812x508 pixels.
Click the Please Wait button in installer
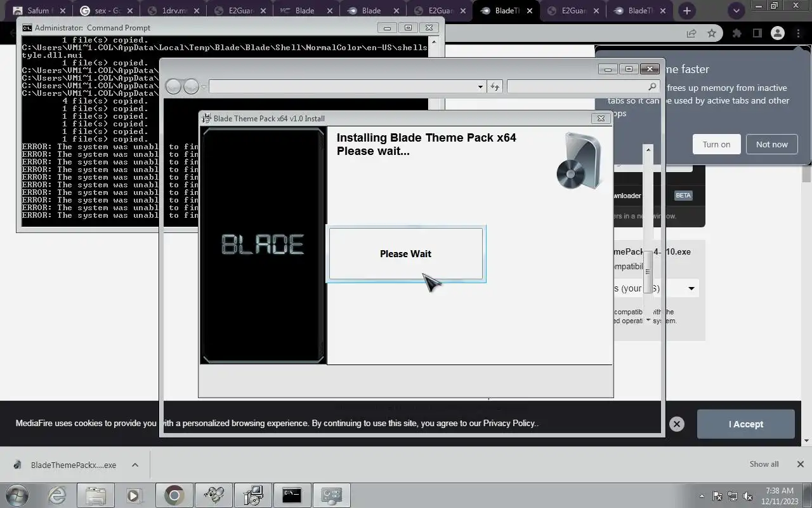pyautogui.click(x=406, y=253)
